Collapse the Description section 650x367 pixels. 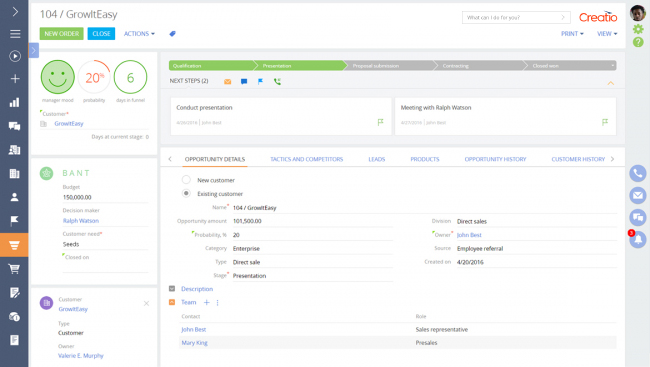pyautogui.click(x=172, y=289)
